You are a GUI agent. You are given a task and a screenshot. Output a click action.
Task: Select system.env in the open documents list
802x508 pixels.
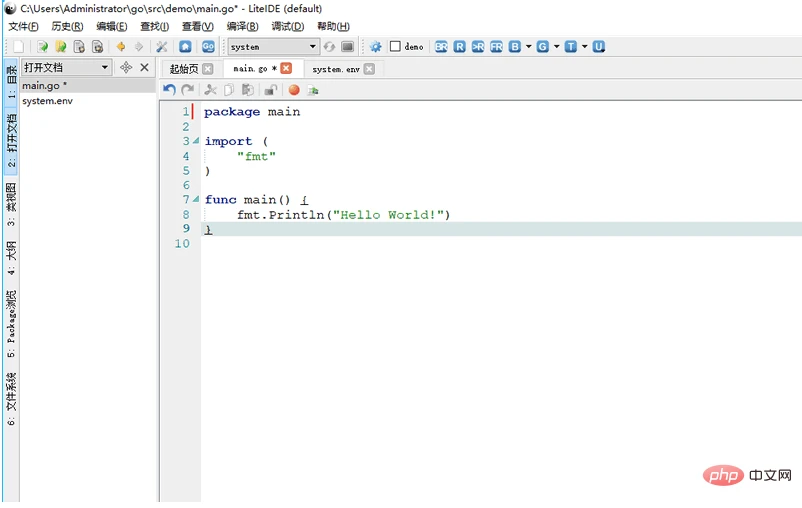(87, 101)
